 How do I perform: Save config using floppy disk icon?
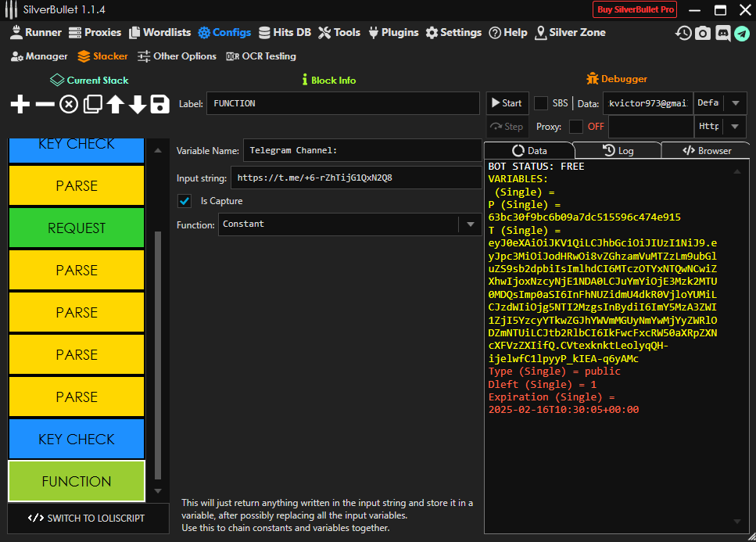tap(160, 104)
